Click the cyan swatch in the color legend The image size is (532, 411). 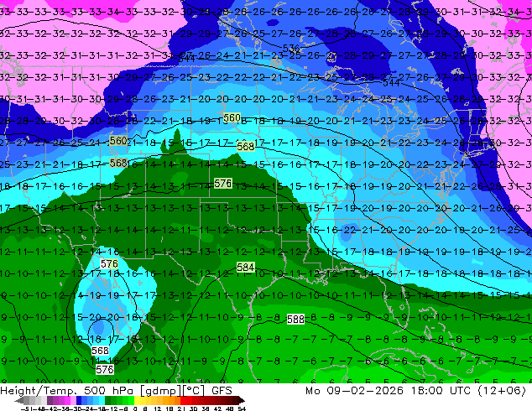pyautogui.click(x=102, y=401)
